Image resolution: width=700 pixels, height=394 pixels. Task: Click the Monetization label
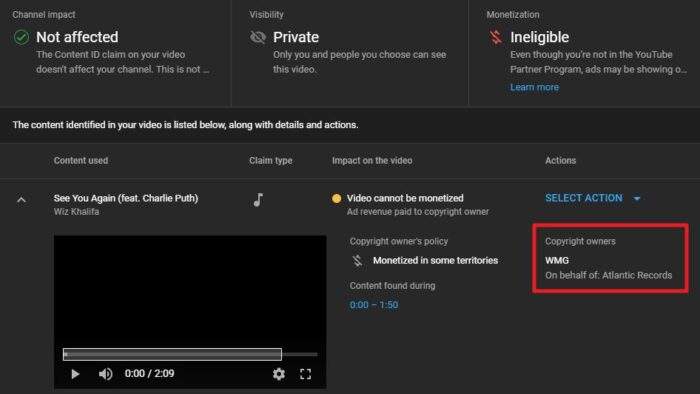pos(513,15)
